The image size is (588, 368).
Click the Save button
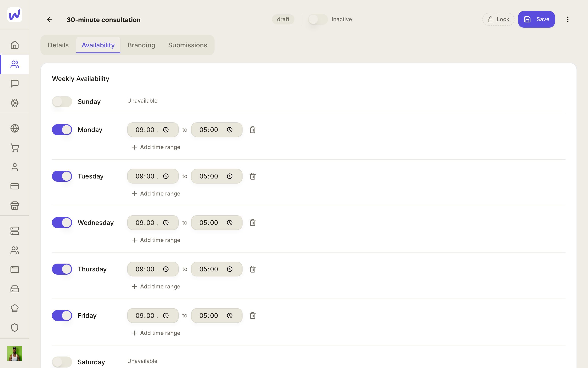tap(536, 19)
